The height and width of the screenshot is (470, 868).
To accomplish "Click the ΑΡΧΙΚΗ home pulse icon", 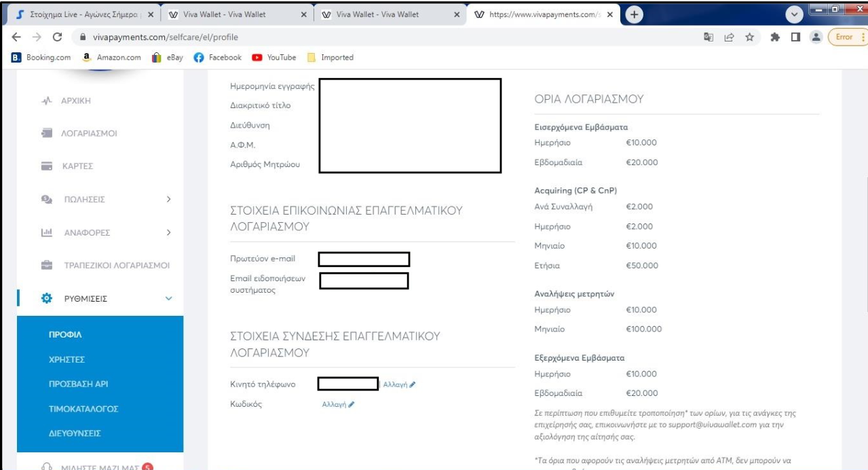I will (46, 101).
